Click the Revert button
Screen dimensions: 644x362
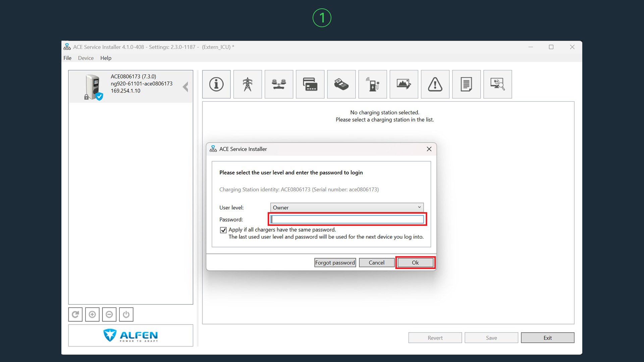435,338
